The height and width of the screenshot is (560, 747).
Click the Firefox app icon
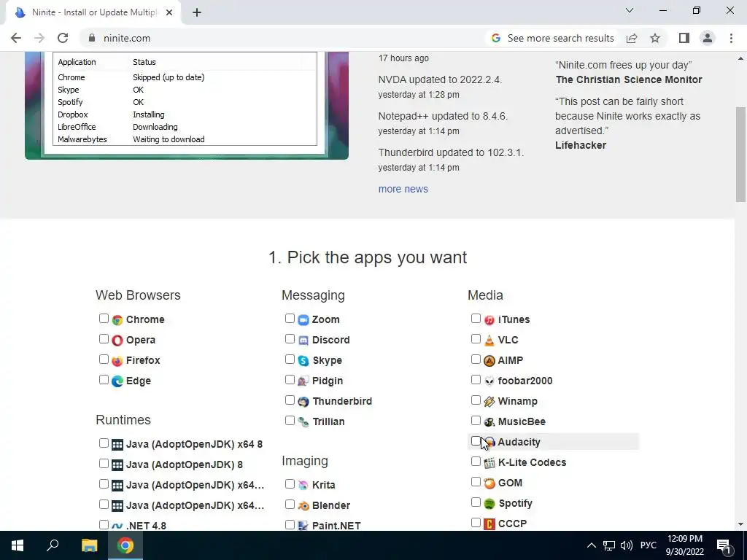coord(117,361)
